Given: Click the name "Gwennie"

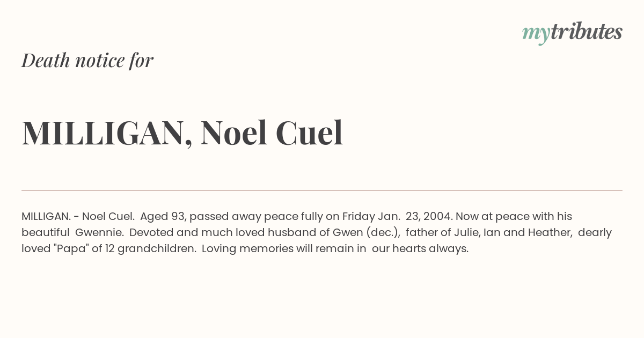Looking at the screenshot, I should tap(98, 232).
